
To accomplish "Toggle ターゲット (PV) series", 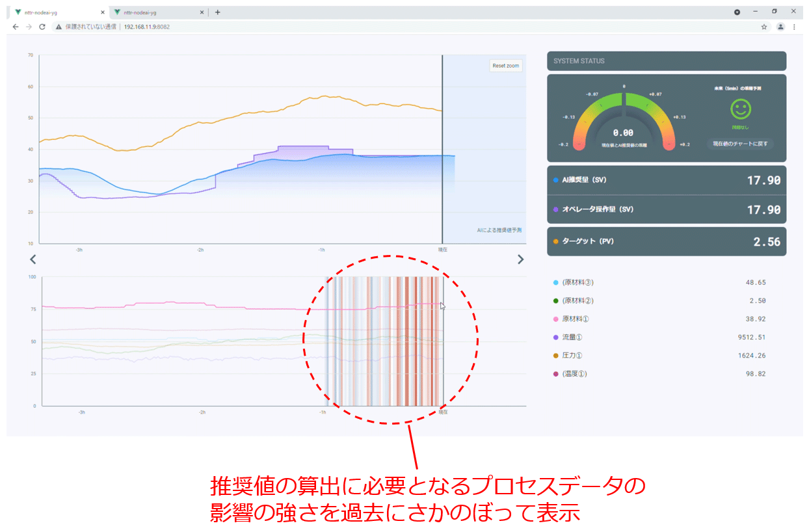I will pyautogui.click(x=667, y=241).
